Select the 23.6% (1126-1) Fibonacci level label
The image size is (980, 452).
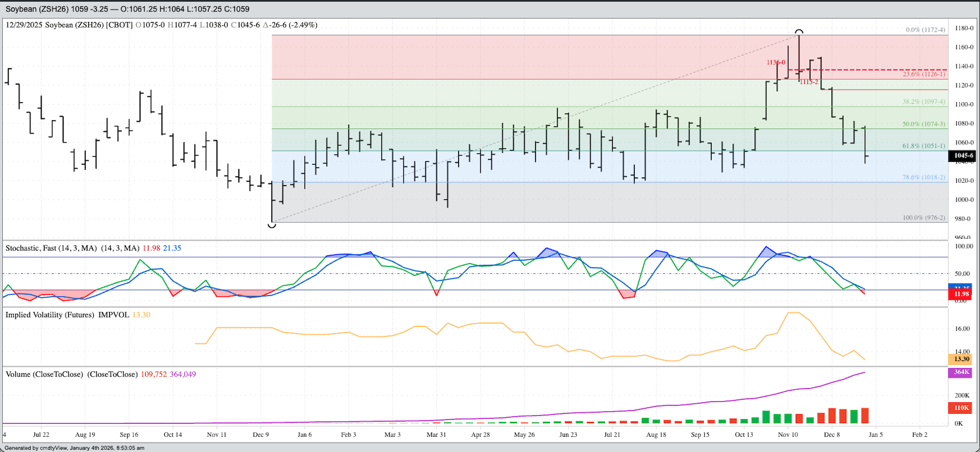[x=924, y=74]
